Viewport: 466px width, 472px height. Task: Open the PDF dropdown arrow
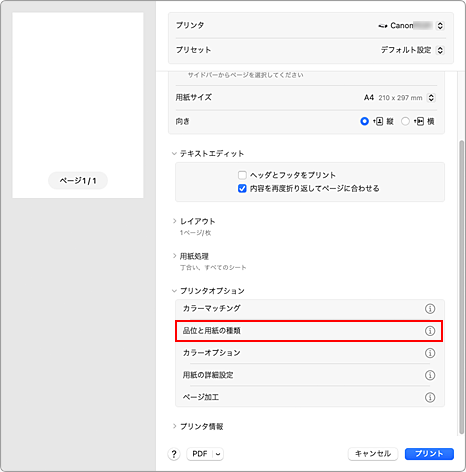218,454
